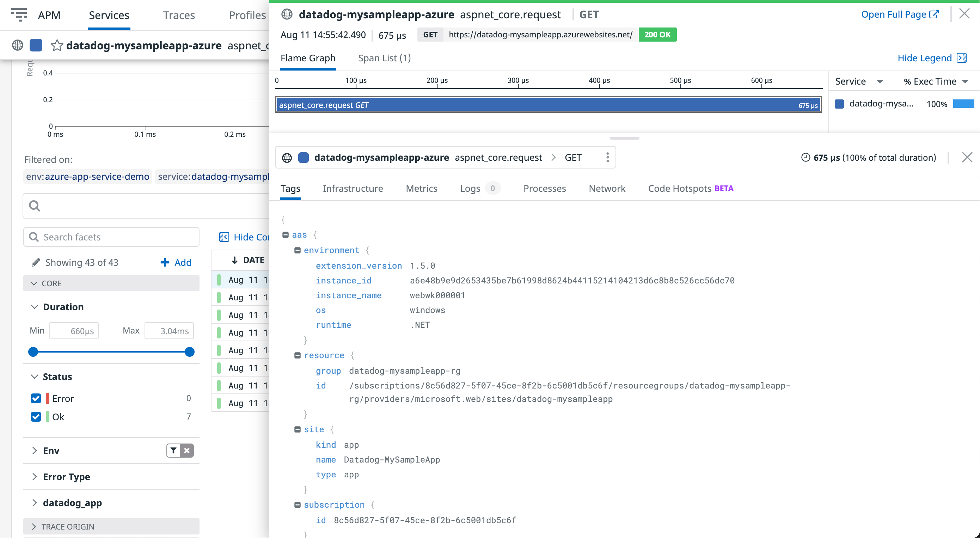The height and width of the screenshot is (538, 980).
Task: Open the three-dot menu next to GET
Action: pyautogui.click(x=607, y=157)
